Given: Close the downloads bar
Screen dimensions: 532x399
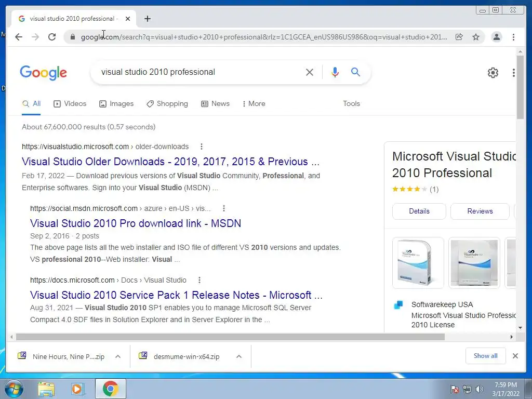Looking at the screenshot, I should click(x=515, y=356).
